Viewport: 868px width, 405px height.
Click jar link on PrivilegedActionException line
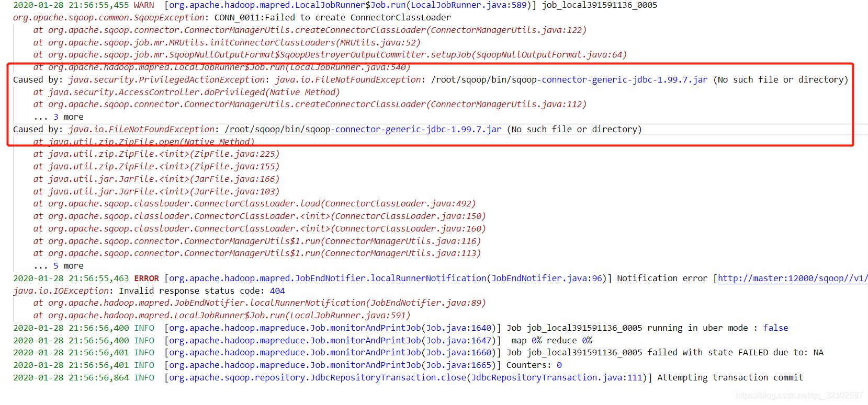pos(625,80)
